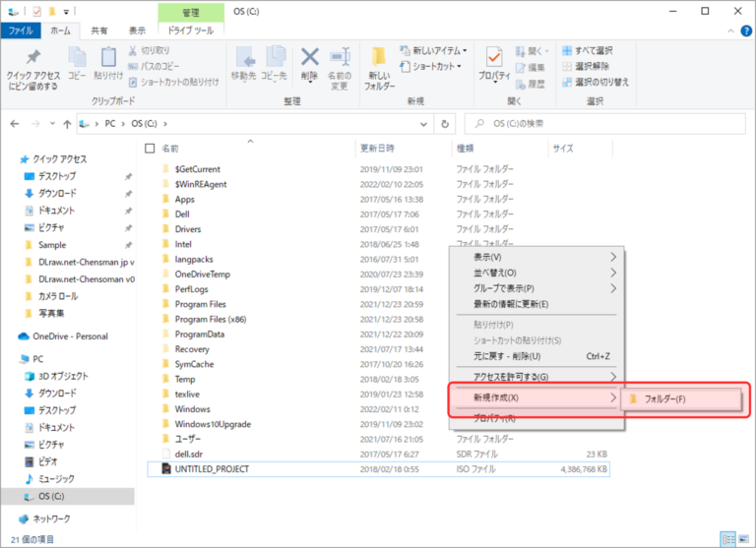
Task: Click the 削除 red X icon
Action: coord(309,57)
